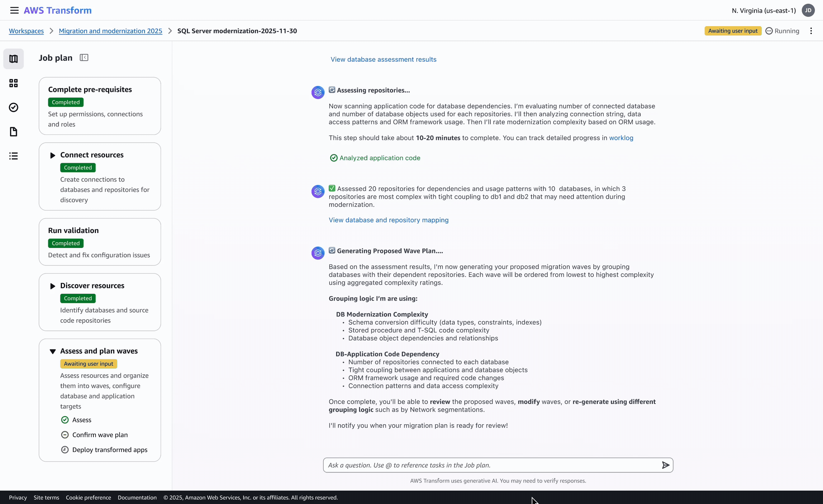The image size is (823, 504).
Task: Open the hamburger navigation menu
Action: tap(14, 10)
